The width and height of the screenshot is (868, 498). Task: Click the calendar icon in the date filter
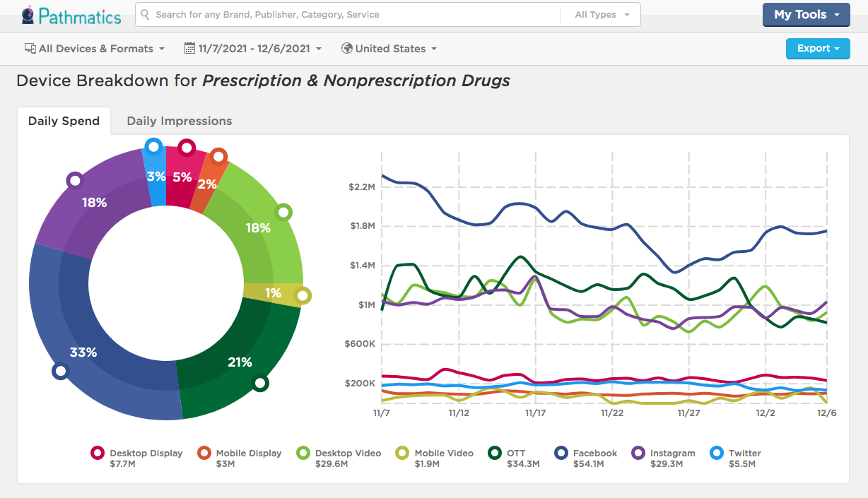(x=189, y=48)
